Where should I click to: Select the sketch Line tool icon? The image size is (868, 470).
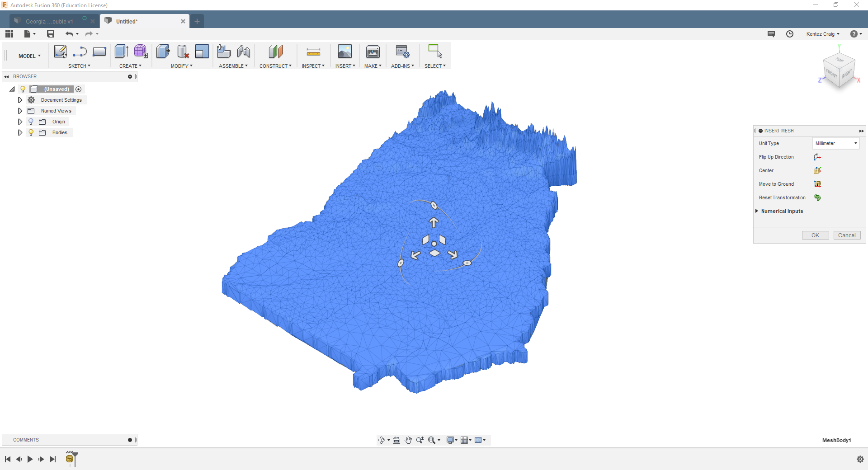click(80, 52)
